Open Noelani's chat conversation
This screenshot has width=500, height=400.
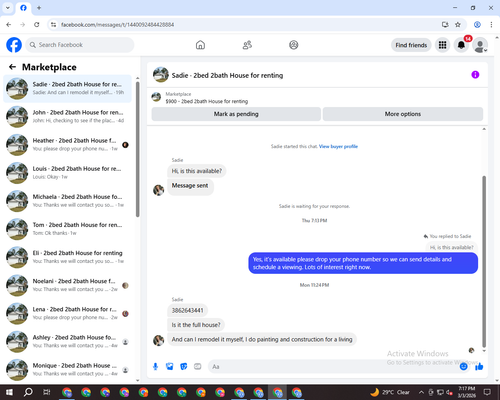[67, 285]
